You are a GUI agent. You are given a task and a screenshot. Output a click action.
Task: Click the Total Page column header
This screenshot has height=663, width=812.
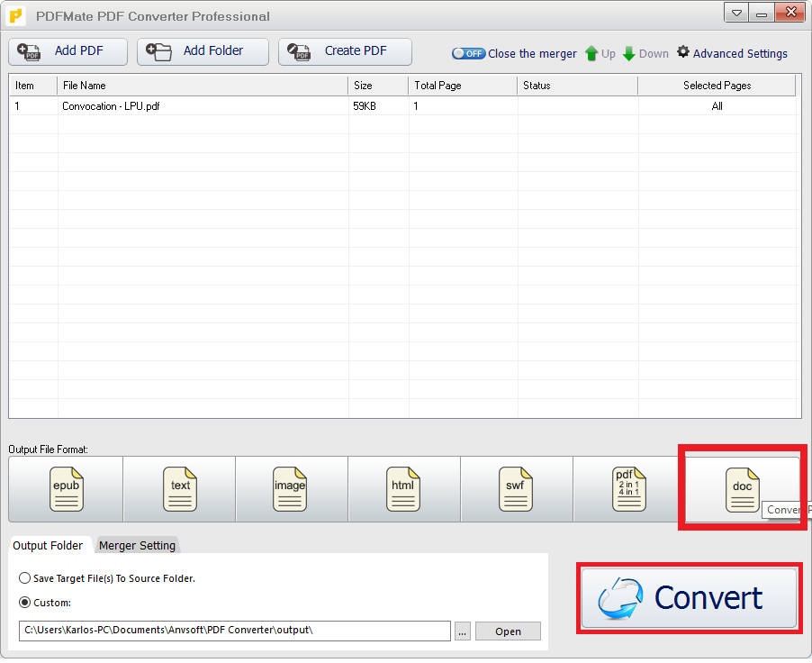pyautogui.click(x=463, y=86)
